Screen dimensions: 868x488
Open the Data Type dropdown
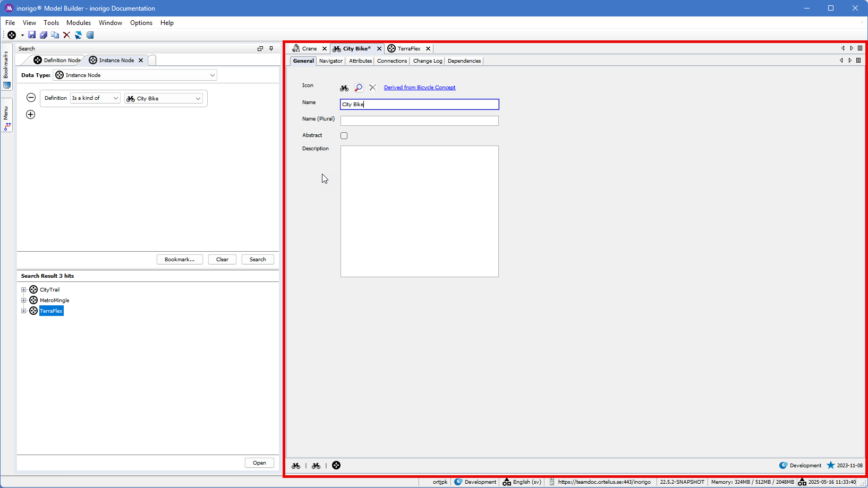[212, 75]
